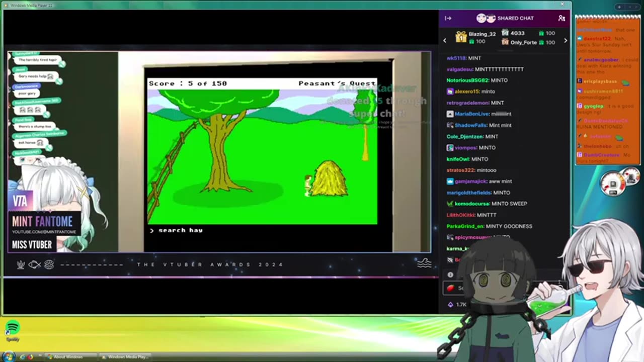644x362 pixels.
Task: Open Cole_Djentzen chat username
Action: 465,136
